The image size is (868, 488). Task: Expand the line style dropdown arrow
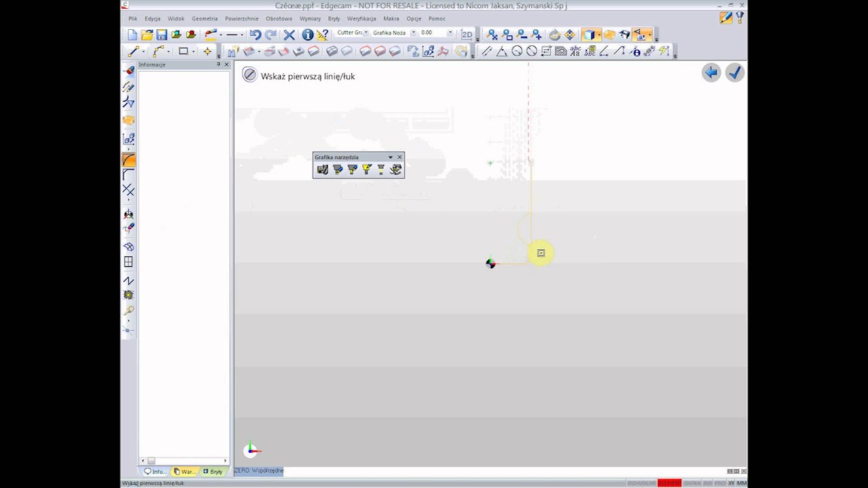(242, 35)
